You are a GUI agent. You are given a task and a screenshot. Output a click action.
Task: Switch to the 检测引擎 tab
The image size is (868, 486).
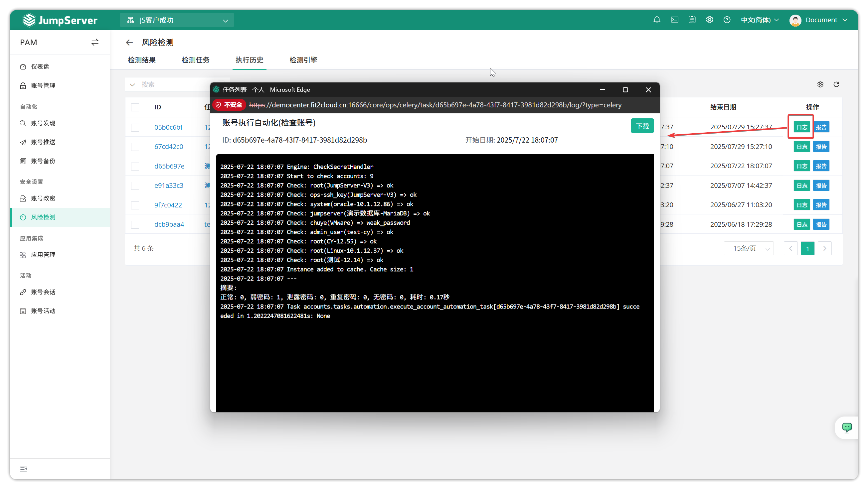tap(303, 60)
